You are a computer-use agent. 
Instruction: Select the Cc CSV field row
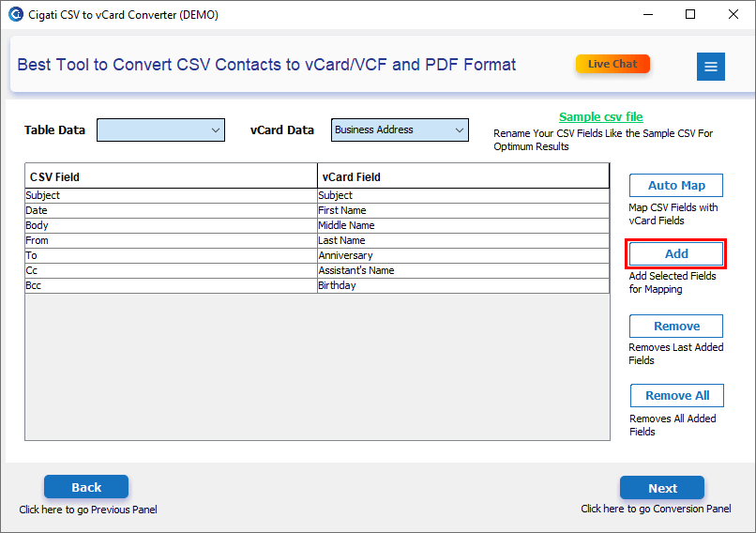coord(171,270)
